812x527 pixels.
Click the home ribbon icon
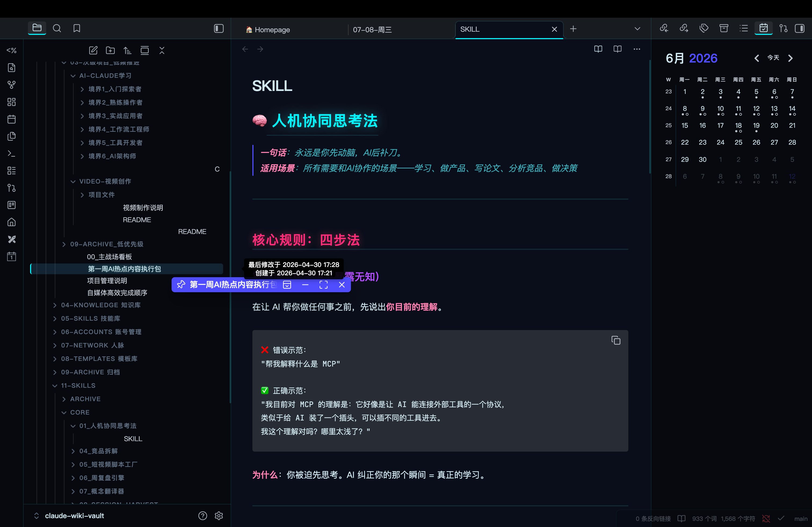click(x=12, y=222)
